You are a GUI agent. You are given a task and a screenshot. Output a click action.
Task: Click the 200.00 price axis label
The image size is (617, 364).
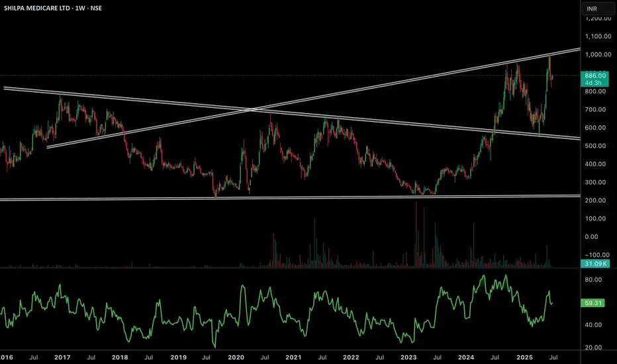tap(595, 201)
